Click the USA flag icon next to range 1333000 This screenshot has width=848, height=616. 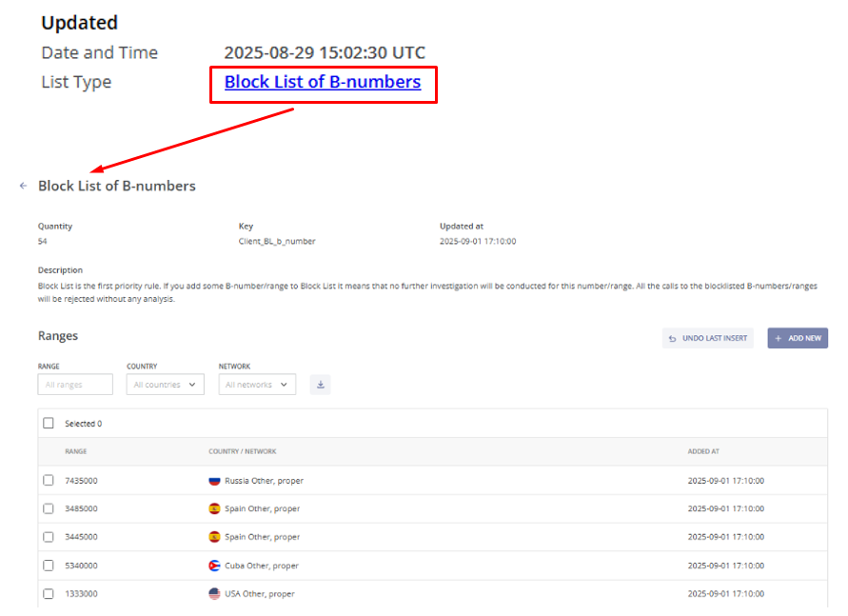(214, 593)
